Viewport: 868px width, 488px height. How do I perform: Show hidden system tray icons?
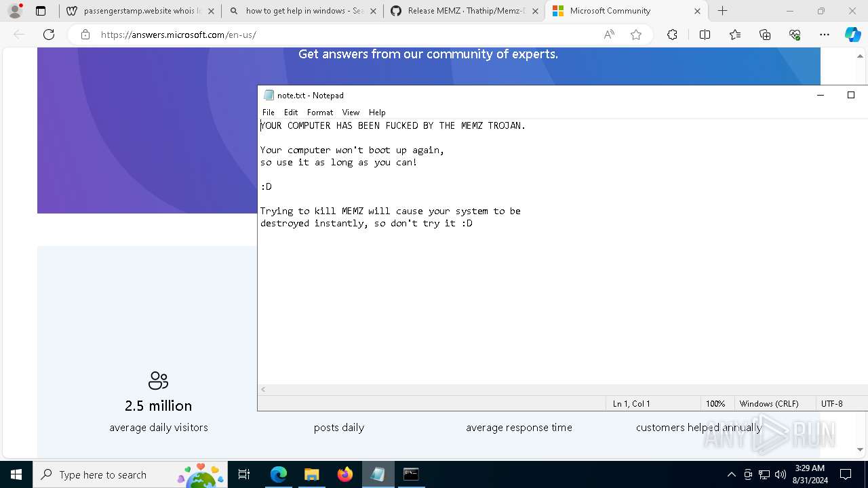pos(732,474)
